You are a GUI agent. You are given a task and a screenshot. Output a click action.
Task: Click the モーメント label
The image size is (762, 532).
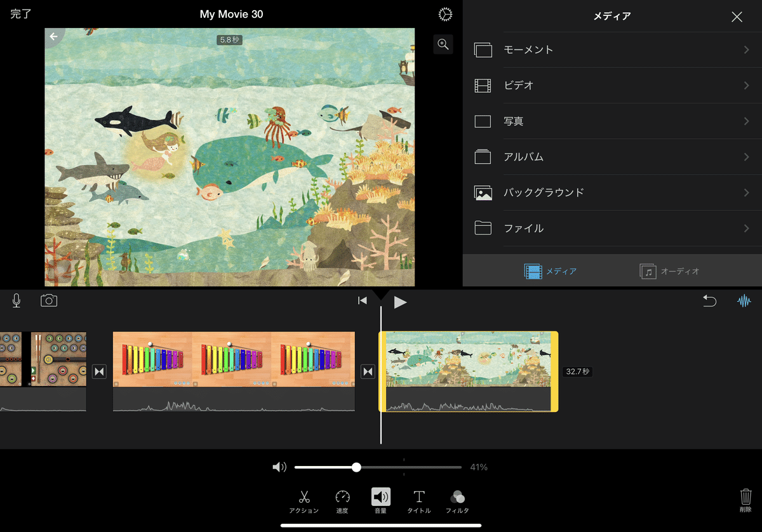(x=528, y=50)
